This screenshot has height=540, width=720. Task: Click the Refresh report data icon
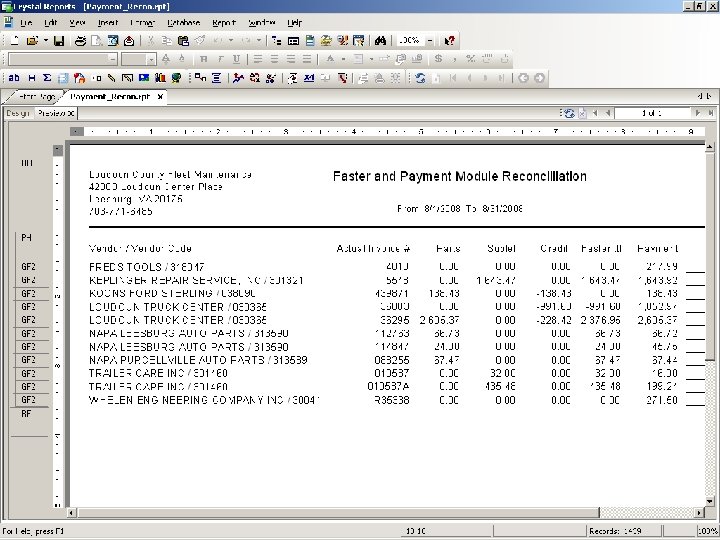(421, 78)
